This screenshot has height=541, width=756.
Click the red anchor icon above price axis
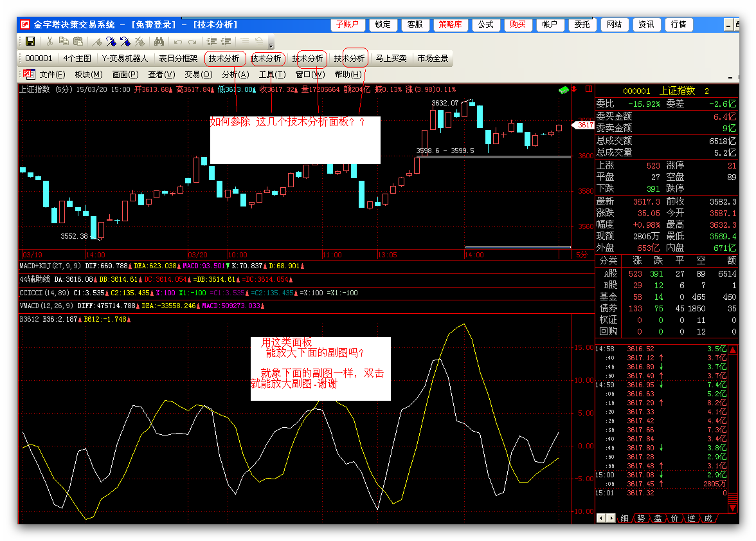click(574, 89)
